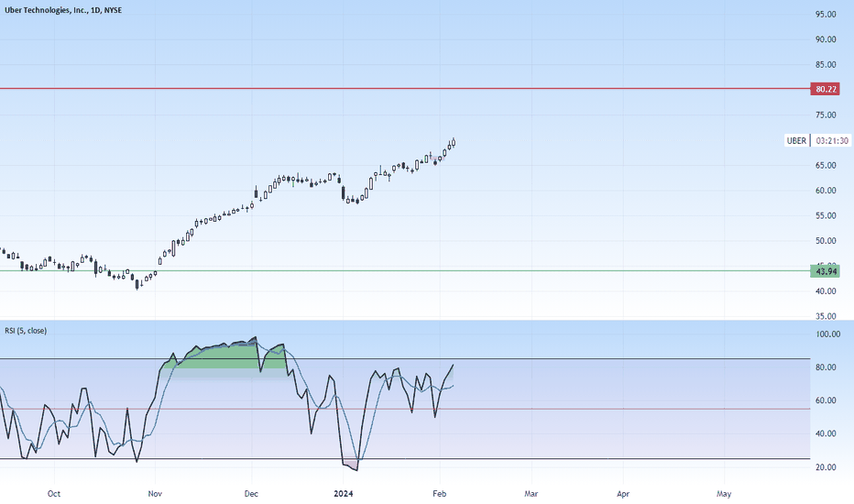Click the 60.00 price scale value
Viewport: 854px width, 504px height.
[x=826, y=191]
